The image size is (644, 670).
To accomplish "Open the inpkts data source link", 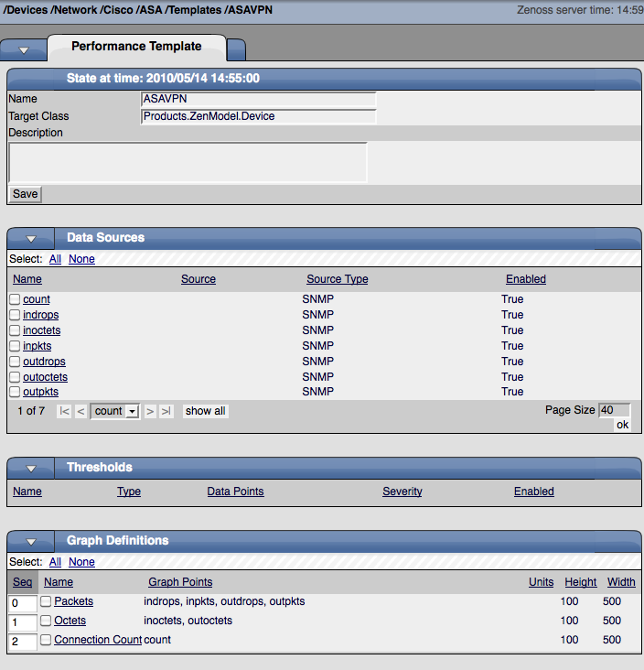I will tap(38, 346).
